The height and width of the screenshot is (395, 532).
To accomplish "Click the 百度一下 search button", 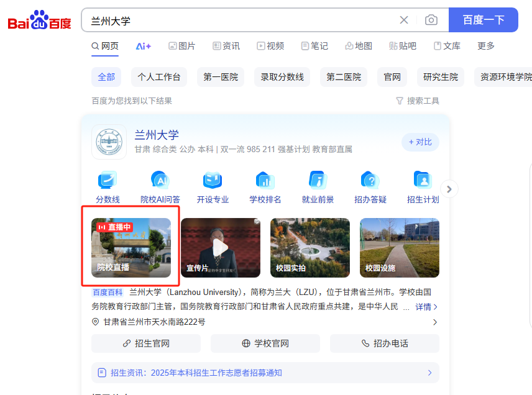I will tap(483, 20).
